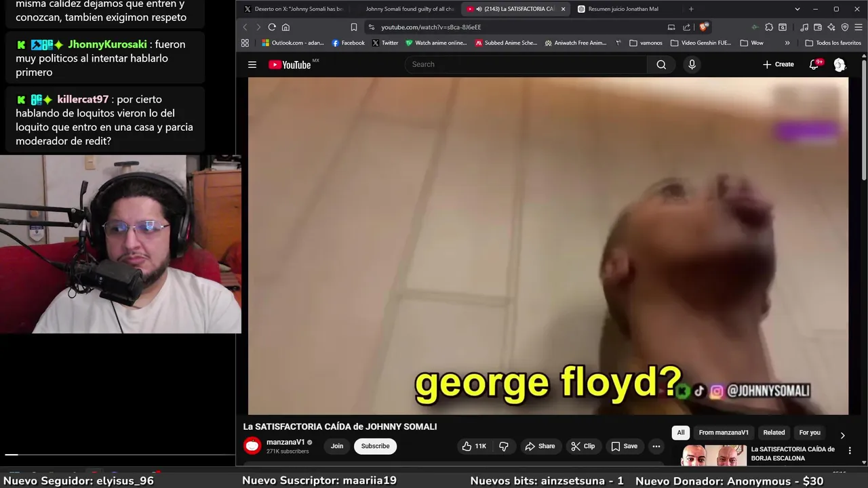Open browser apps grid icon in bookmarks bar
The height and width of the screenshot is (488, 868).
point(245,43)
